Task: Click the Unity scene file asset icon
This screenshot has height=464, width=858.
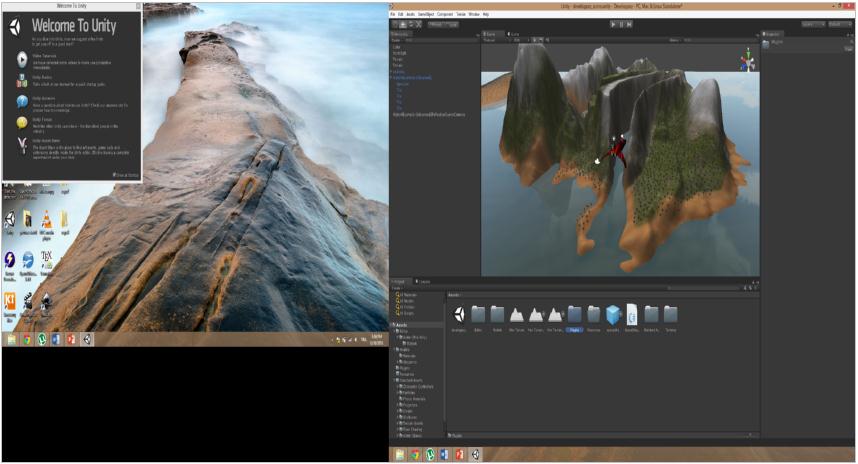Action: tap(459, 314)
